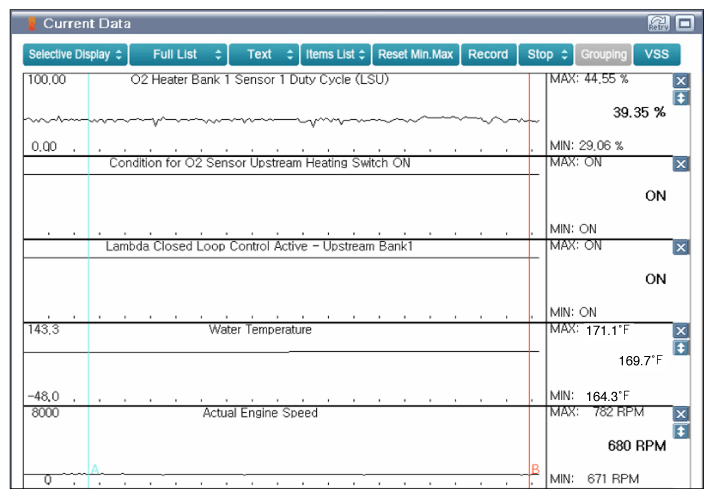Open the Text display mode dropdown
The width and height of the screenshot is (713, 498).
264,54
